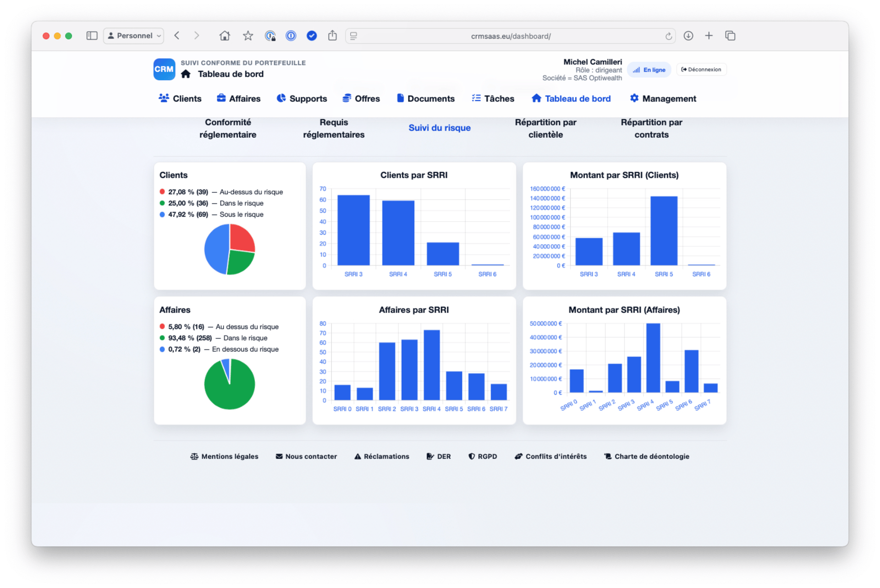This screenshot has width=880, height=588.
Task: Click the browser home icon
Action: (225, 36)
